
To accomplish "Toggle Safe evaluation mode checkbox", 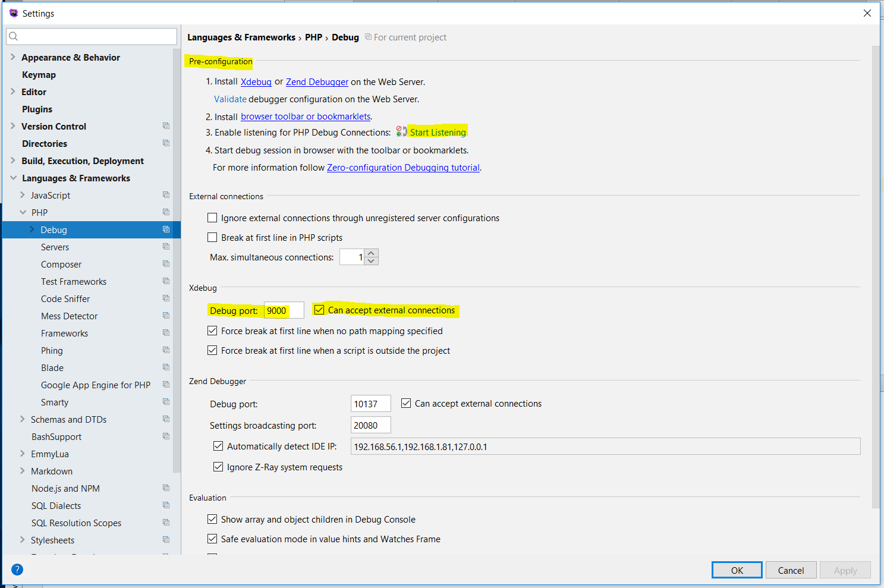I will pos(212,539).
